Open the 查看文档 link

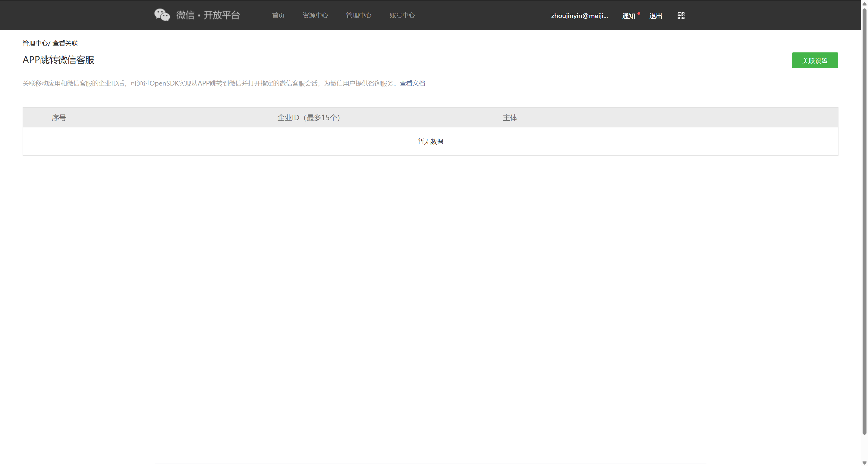(x=412, y=83)
